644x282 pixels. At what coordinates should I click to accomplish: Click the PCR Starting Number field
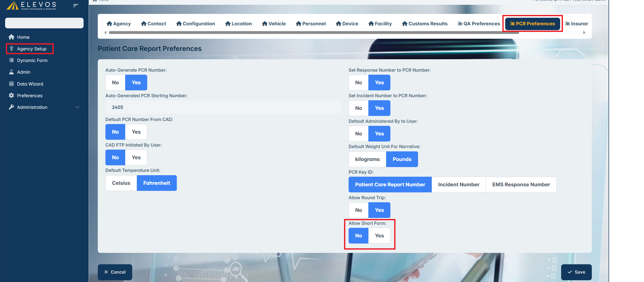click(x=223, y=107)
